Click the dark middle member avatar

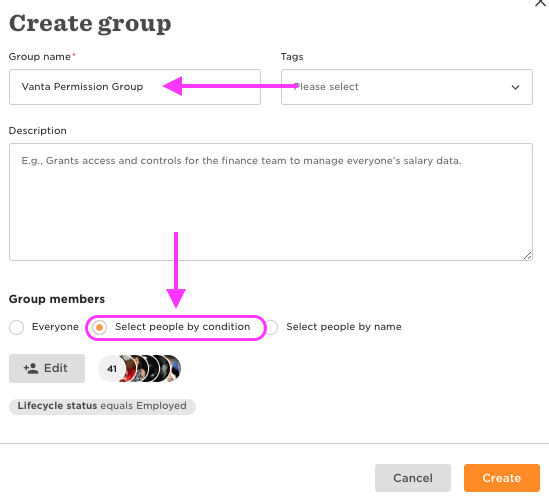point(152,368)
